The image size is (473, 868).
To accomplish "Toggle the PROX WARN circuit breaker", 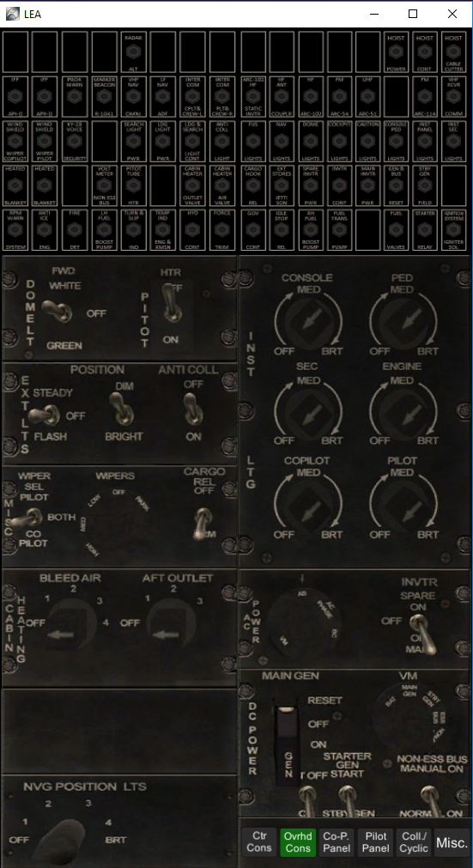I will click(x=74, y=97).
